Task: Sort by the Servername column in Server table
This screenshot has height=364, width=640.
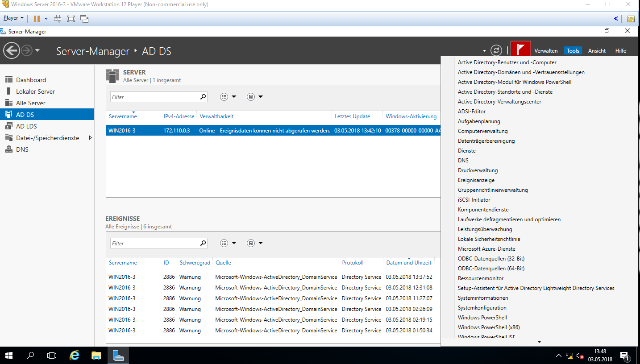Action: (x=123, y=116)
